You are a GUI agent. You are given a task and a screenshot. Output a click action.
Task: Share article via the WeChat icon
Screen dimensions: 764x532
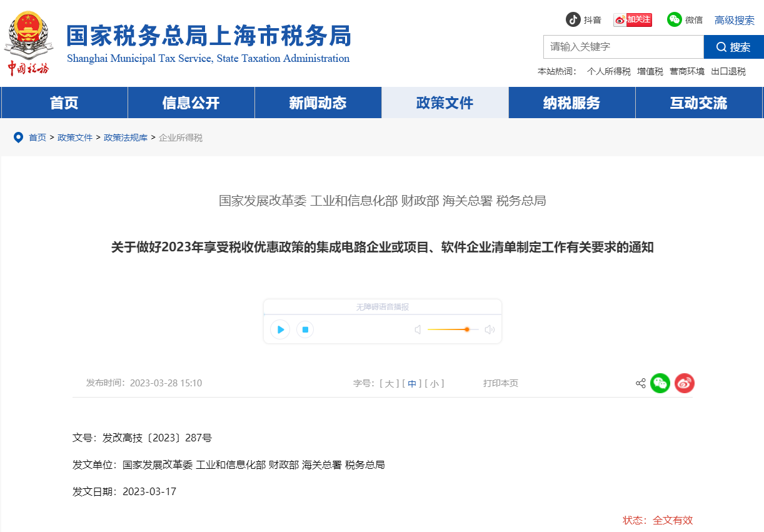tap(660, 383)
